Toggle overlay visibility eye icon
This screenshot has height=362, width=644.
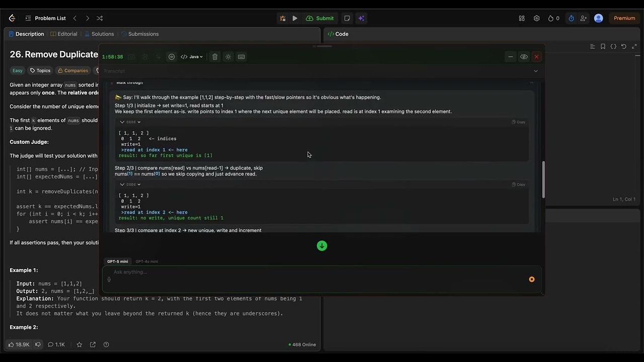(x=524, y=57)
